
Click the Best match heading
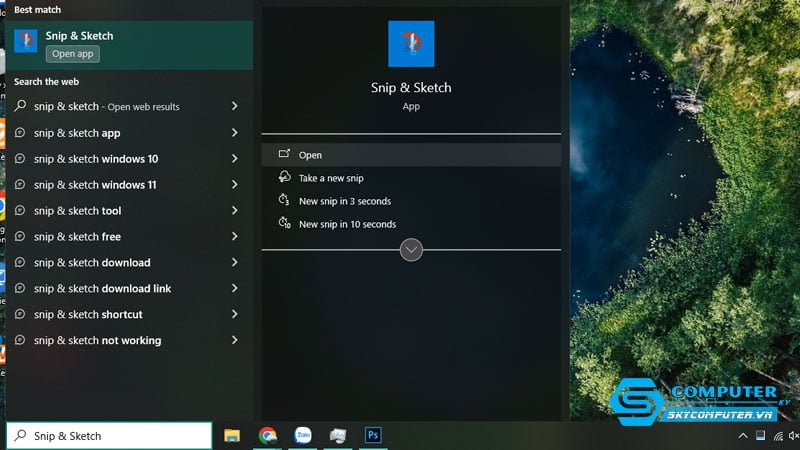pyautogui.click(x=37, y=10)
